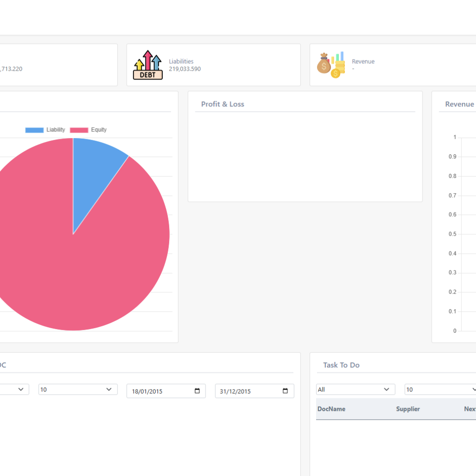
Task: Expand the 'All' dropdown in Task To Do
Action: point(356,390)
